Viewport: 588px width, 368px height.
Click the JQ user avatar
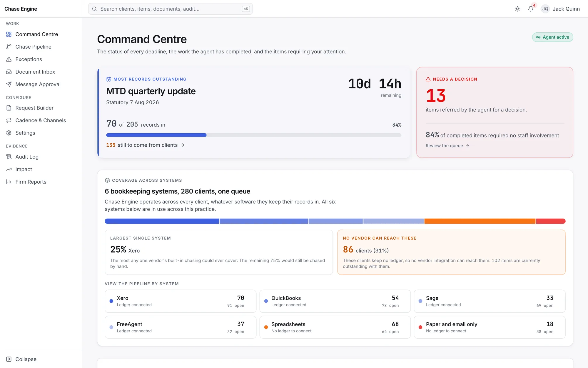tap(545, 9)
